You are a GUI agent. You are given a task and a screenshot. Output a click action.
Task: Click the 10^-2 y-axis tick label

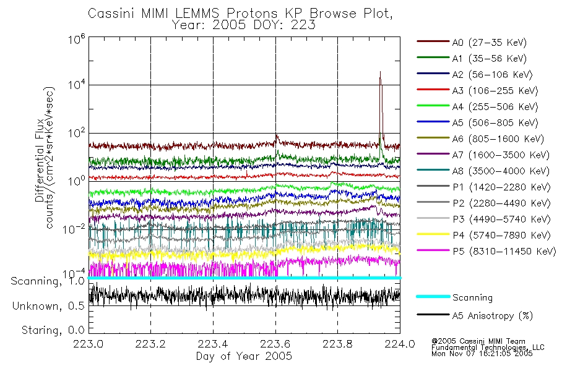[x=74, y=229]
